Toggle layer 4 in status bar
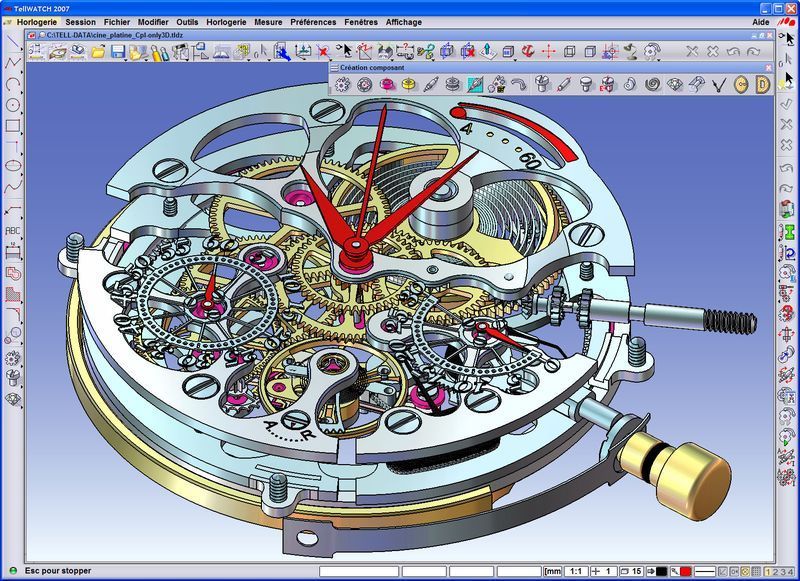The height and width of the screenshot is (581, 800). pos(790,572)
